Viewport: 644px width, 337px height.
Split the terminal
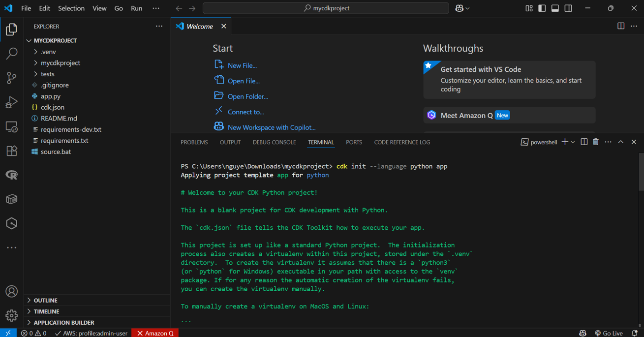pyautogui.click(x=584, y=142)
